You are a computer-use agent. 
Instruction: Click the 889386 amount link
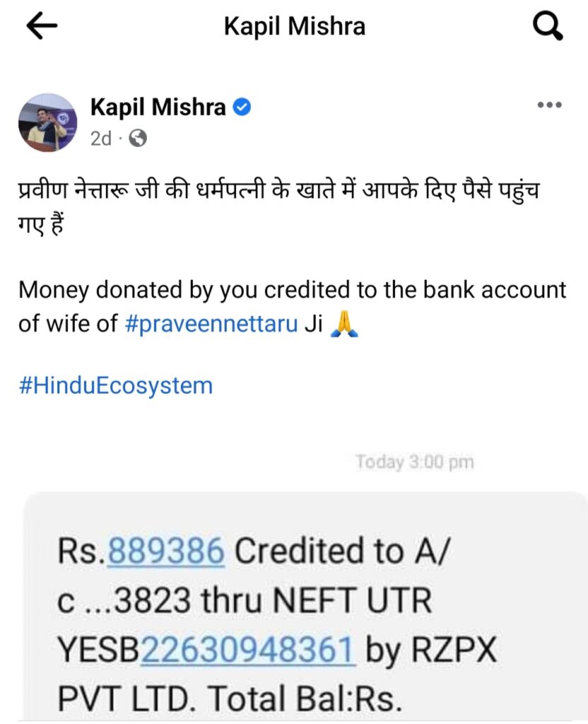(165, 551)
